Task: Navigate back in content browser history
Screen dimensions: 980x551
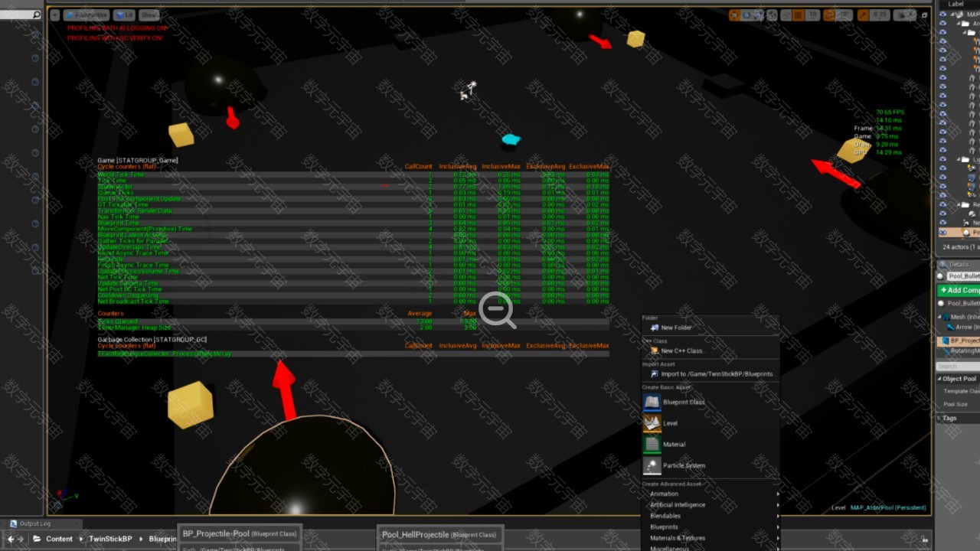Action: [x=11, y=539]
